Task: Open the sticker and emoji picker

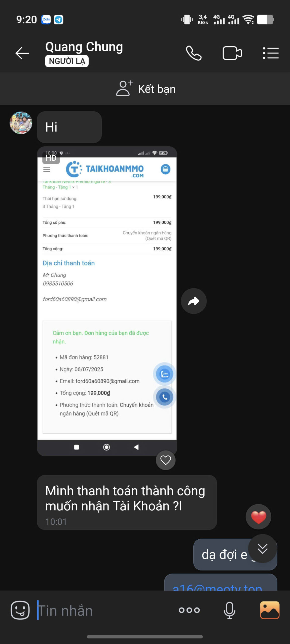Action: tap(20, 610)
